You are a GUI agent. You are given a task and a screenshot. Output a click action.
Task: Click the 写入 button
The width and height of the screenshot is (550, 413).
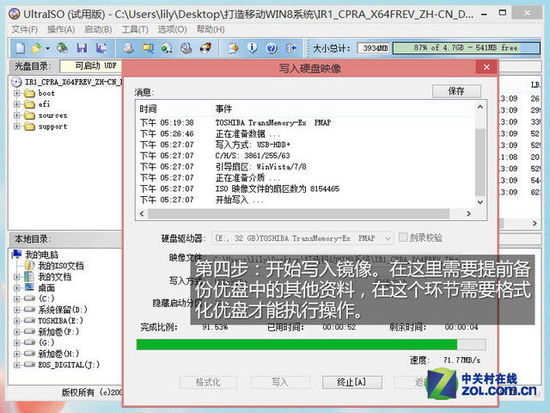point(280,382)
